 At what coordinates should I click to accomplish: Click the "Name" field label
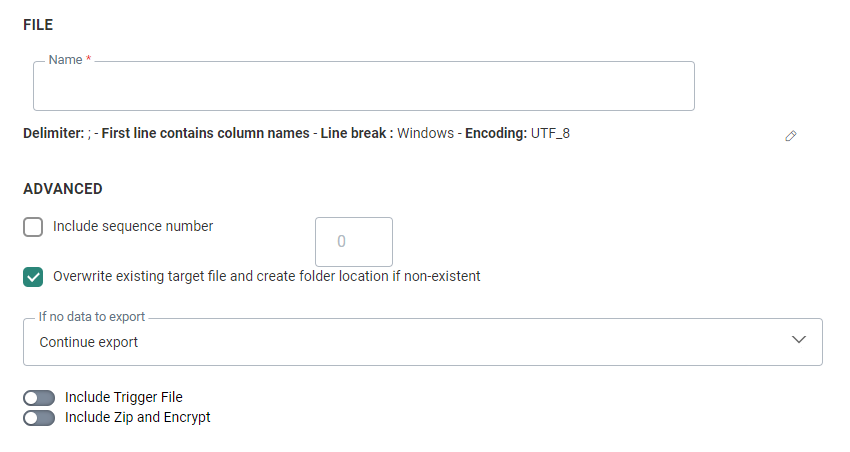[65, 60]
